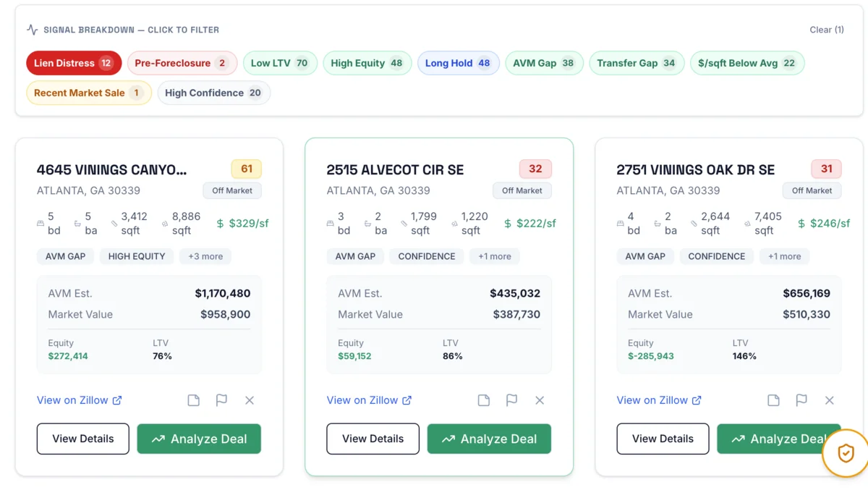Filter by the High Equity signal
The width and height of the screenshot is (868, 490).
pyautogui.click(x=367, y=63)
